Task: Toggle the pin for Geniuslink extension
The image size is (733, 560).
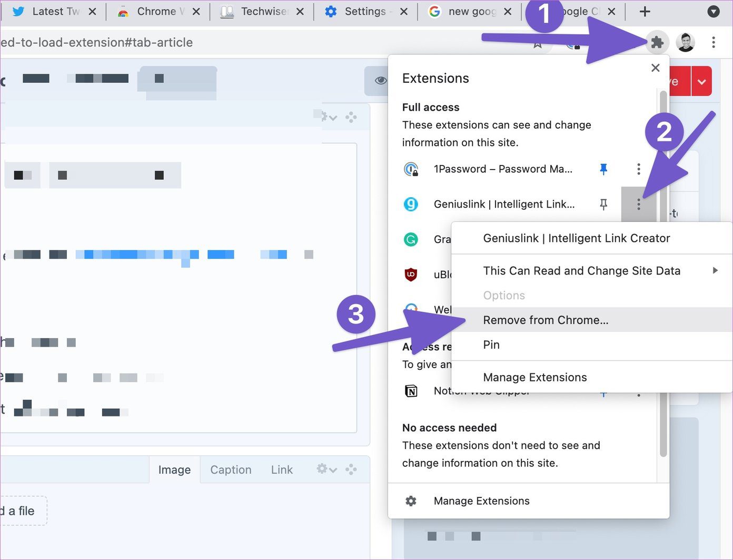Action: [x=603, y=204]
